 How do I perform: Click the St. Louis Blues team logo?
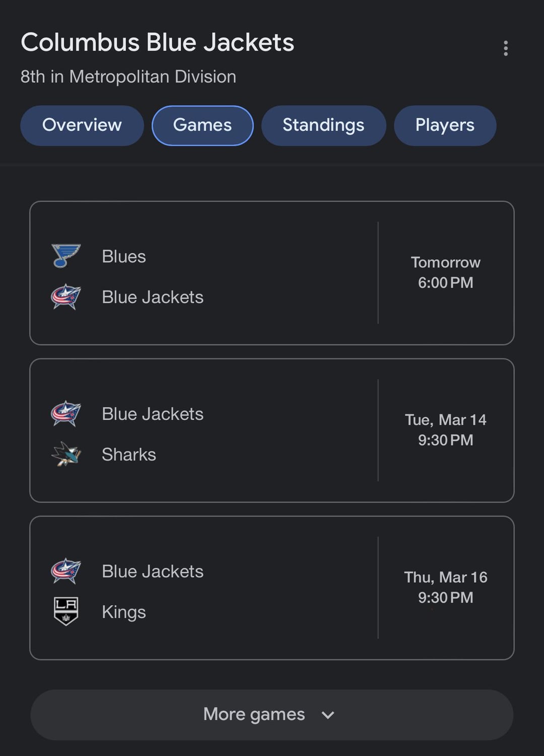[66, 256]
